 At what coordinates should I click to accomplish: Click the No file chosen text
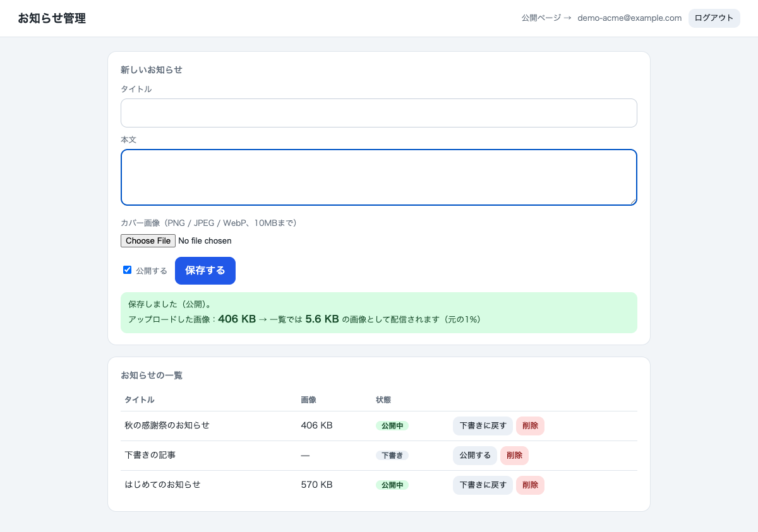(205, 241)
